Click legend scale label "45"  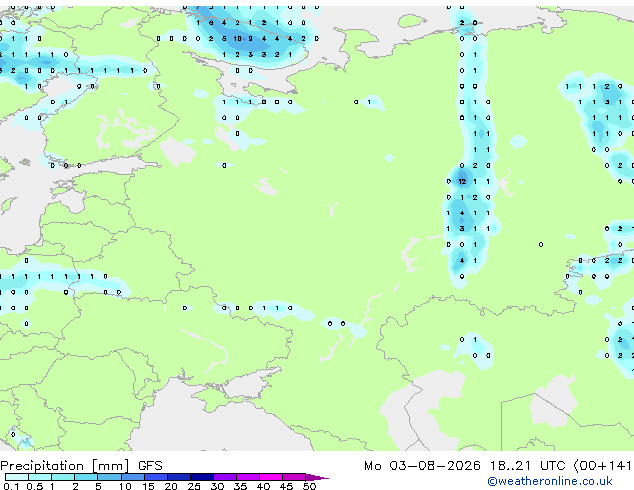tap(286, 486)
